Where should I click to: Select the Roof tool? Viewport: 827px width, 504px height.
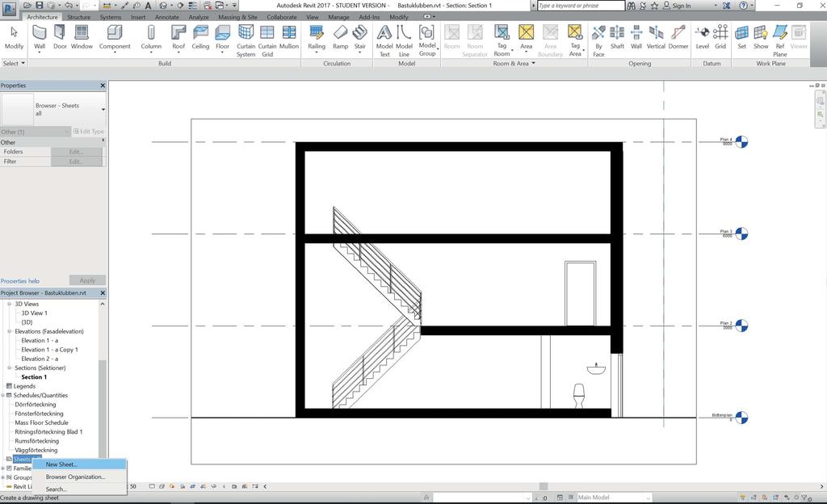(178, 38)
